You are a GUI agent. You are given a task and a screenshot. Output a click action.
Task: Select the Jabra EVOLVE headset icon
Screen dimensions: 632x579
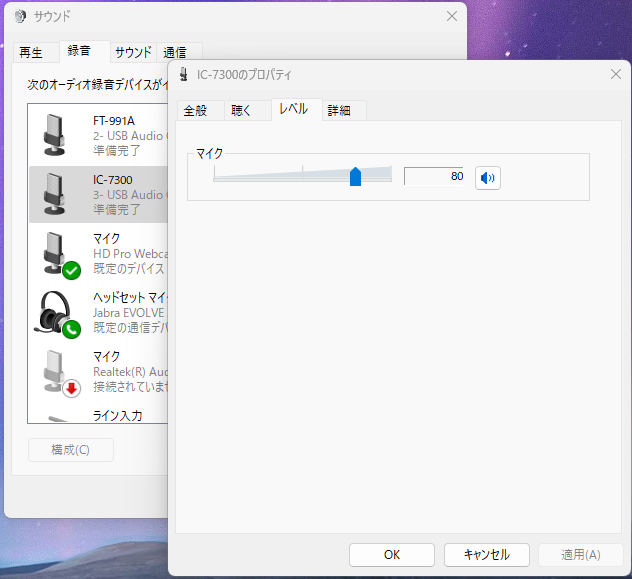point(57,314)
